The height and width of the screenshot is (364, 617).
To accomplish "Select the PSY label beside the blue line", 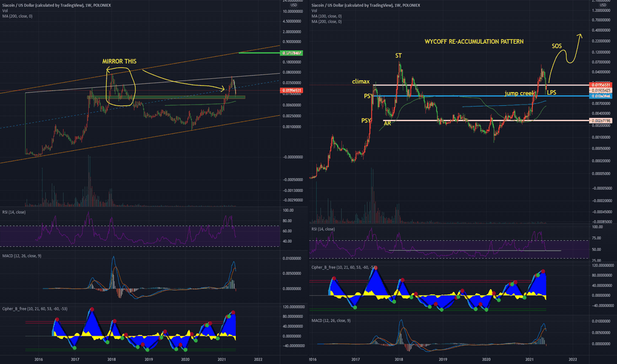I will click(368, 96).
